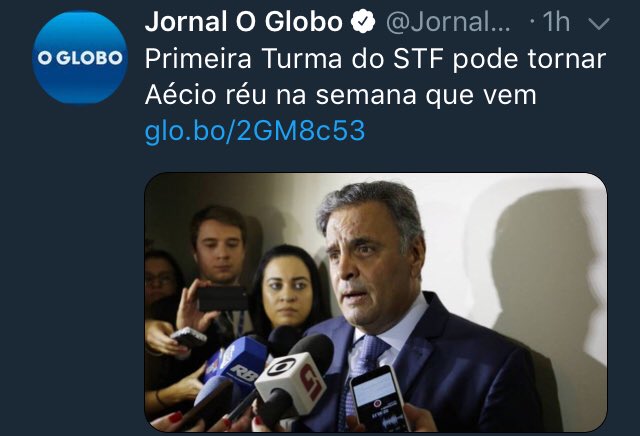Image resolution: width=640 pixels, height=436 pixels.
Task: Click the face of the man in suit
Action: pos(369,259)
